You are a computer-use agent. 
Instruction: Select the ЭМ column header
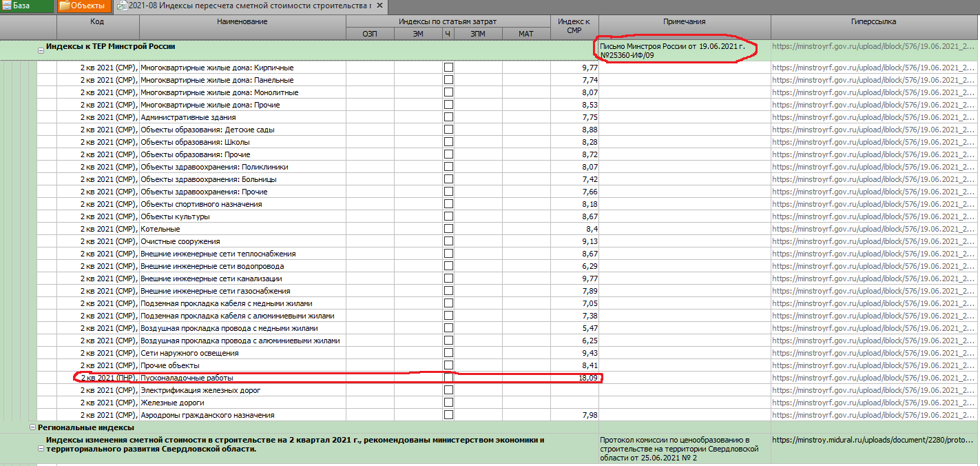(x=418, y=33)
